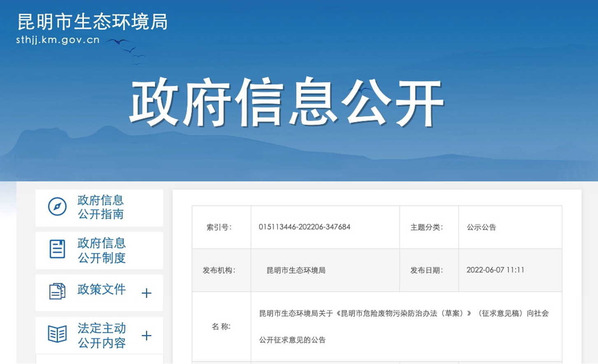Click the sthjj.km.gov.cn site address
This screenshot has width=598, height=364.
pyautogui.click(x=58, y=40)
